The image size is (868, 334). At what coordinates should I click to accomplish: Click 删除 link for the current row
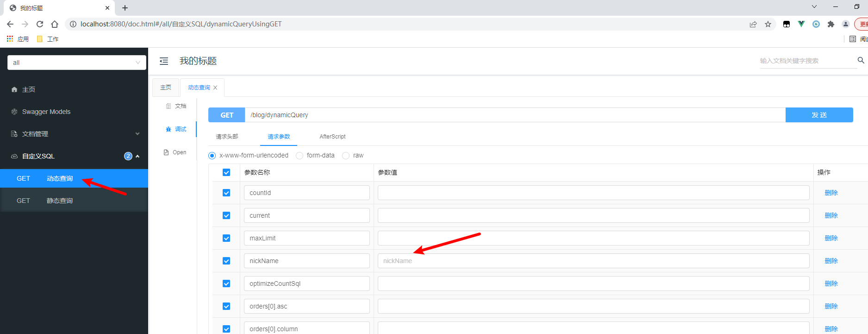point(831,215)
